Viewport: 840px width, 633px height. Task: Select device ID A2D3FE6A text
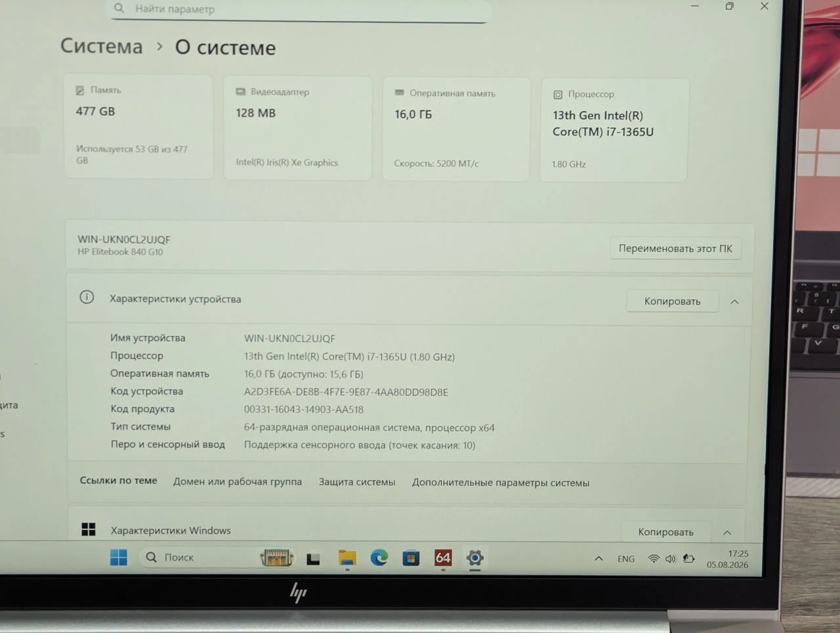click(346, 392)
